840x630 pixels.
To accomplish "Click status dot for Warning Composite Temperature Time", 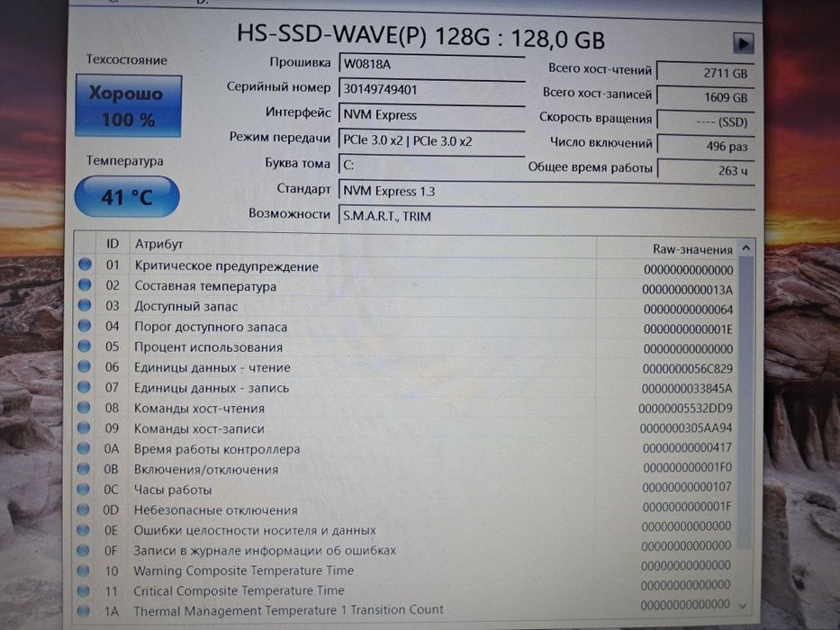I will [83, 570].
